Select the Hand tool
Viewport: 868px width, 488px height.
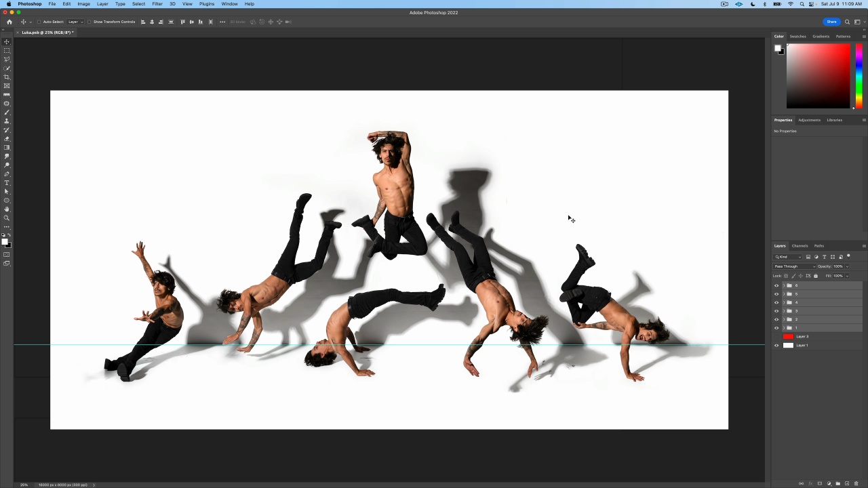7,209
